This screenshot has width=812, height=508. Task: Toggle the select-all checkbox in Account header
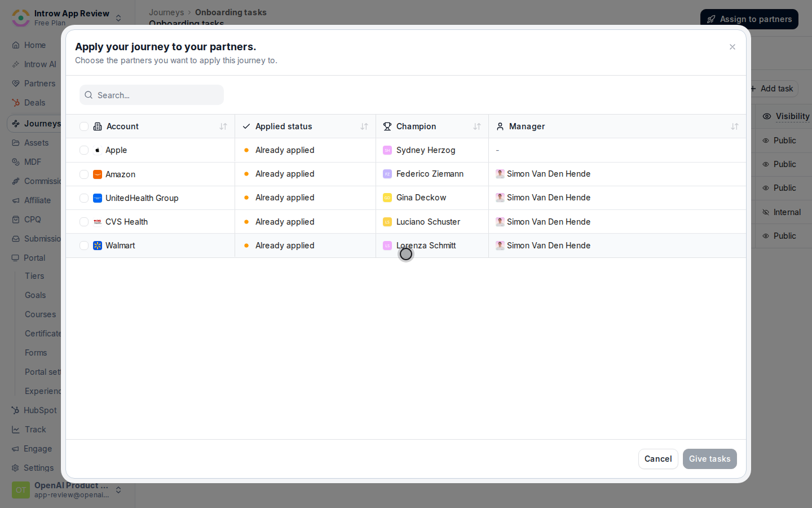point(84,126)
